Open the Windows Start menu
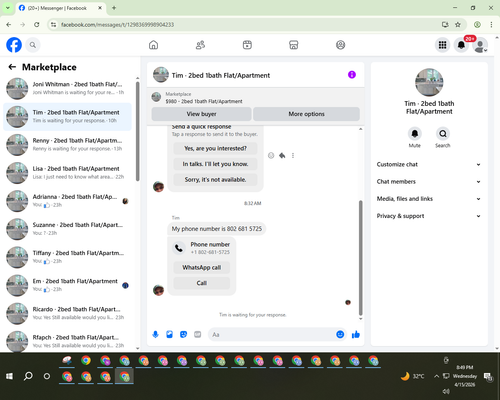The height and width of the screenshot is (400, 500). [x=9, y=376]
